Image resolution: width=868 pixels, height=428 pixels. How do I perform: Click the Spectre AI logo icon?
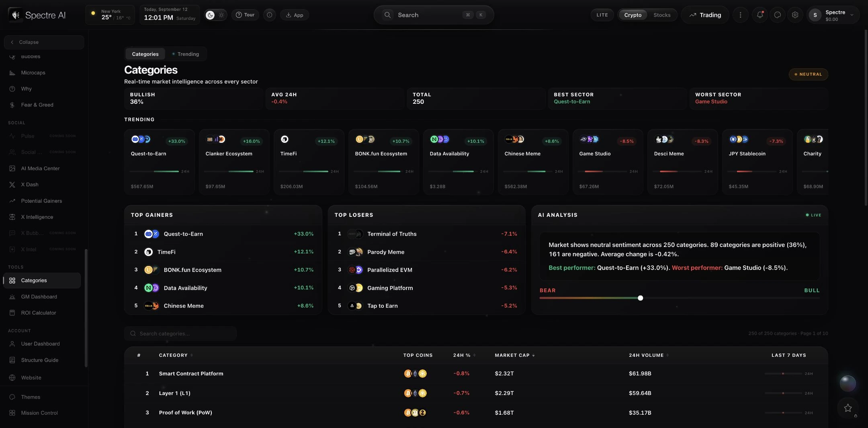click(16, 15)
